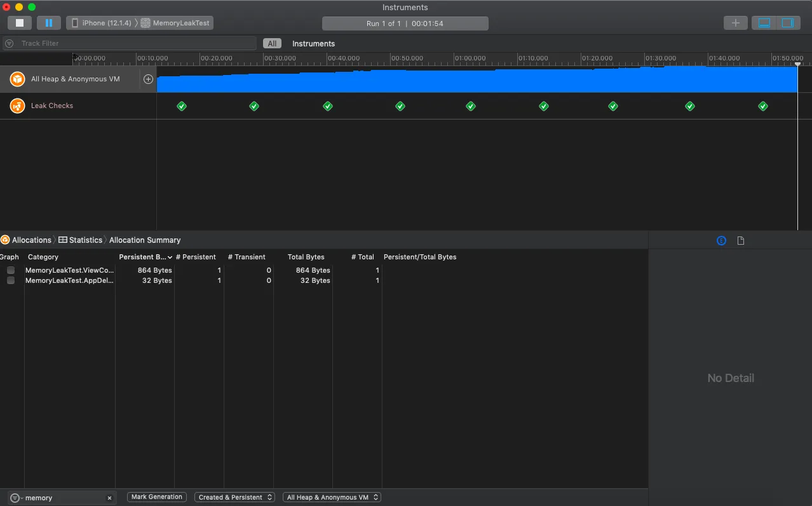Click the blue allocations graph in the track

click(477, 81)
